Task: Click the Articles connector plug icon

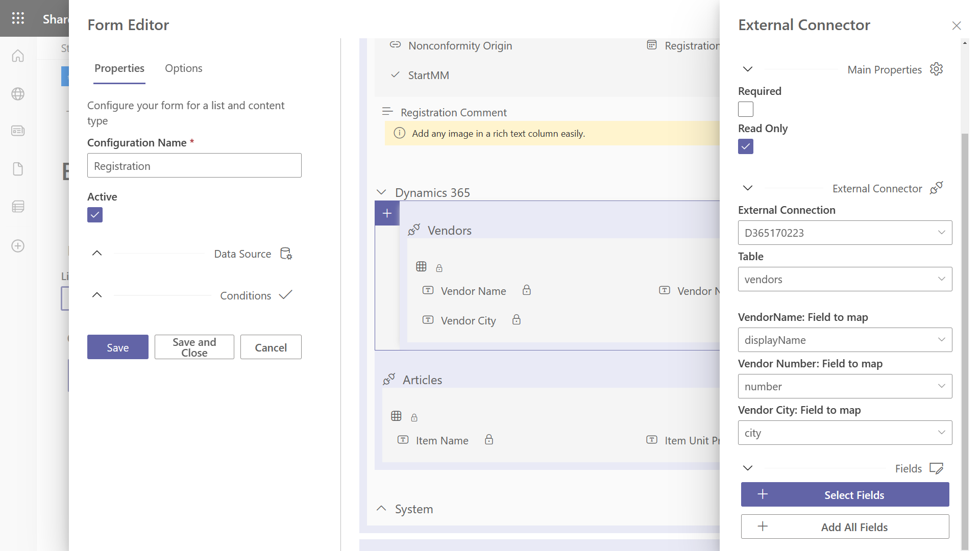Action: (x=389, y=379)
